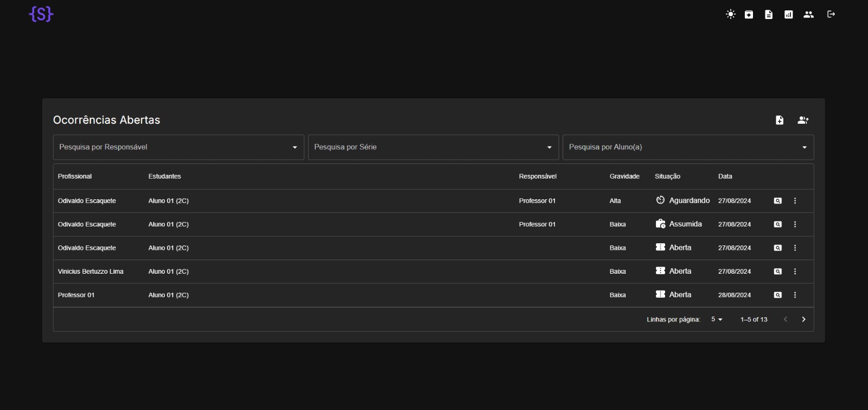View details of the 28/08/2024 occurrence
The image size is (868, 410).
tap(777, 295)
